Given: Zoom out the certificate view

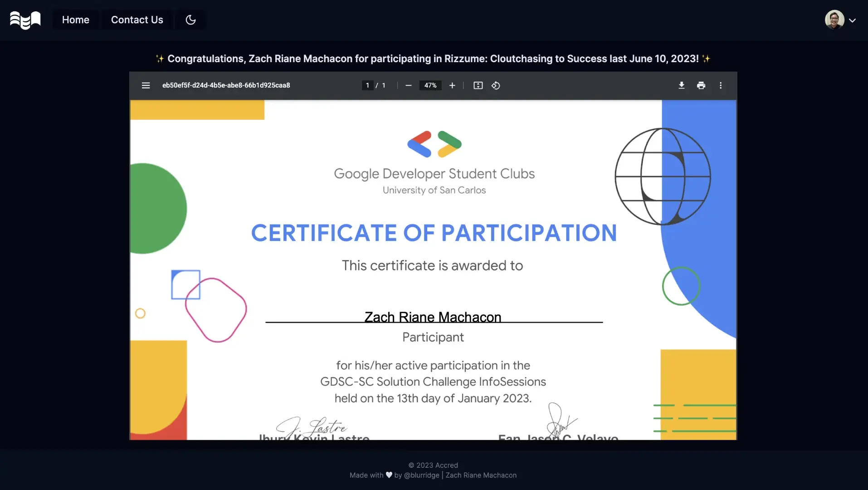Looking at the screenshot, I should (x=408, y=85).
